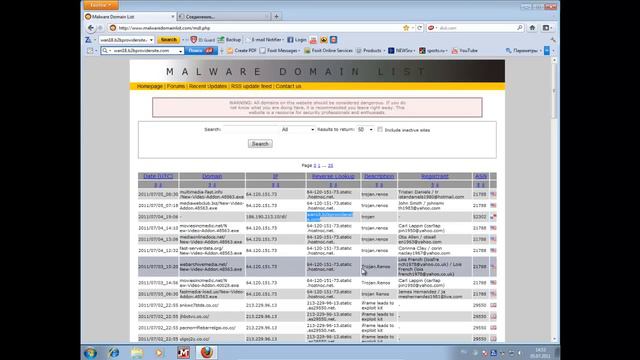Open Contact us in nav bar
The image size is (640, 360).
point(288,86)
